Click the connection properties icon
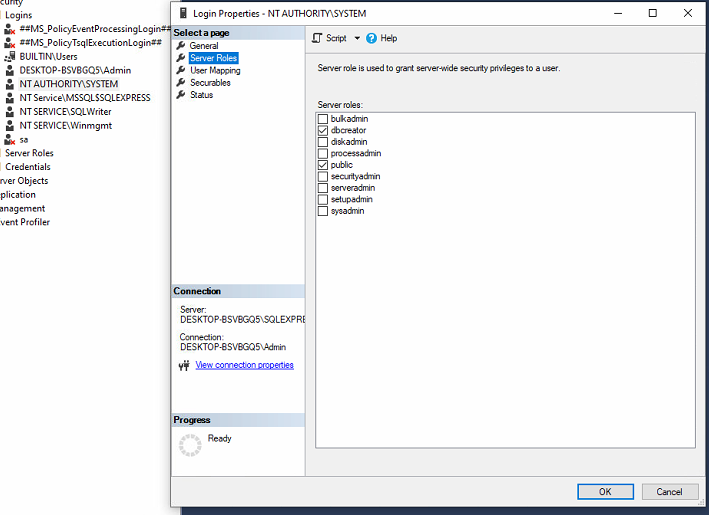The width and height of the screenshot is (709, 515). tap(184, 366)
